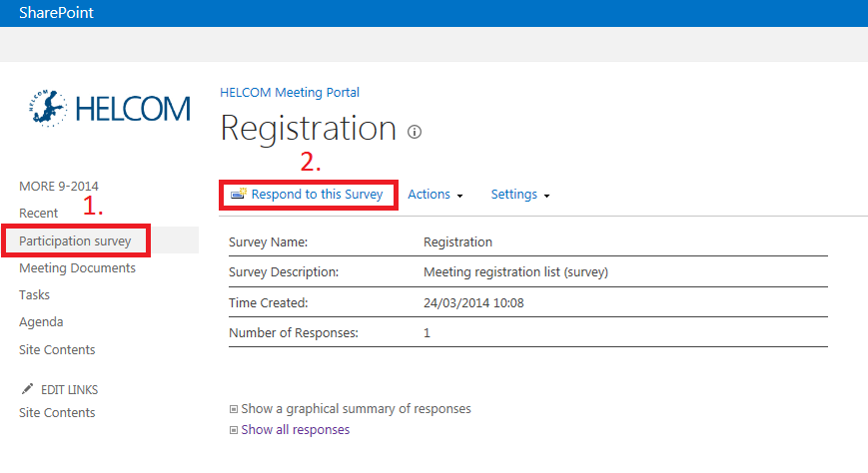
Task: Open Tasks in the left navigation
Action: [x=34, y=294]
